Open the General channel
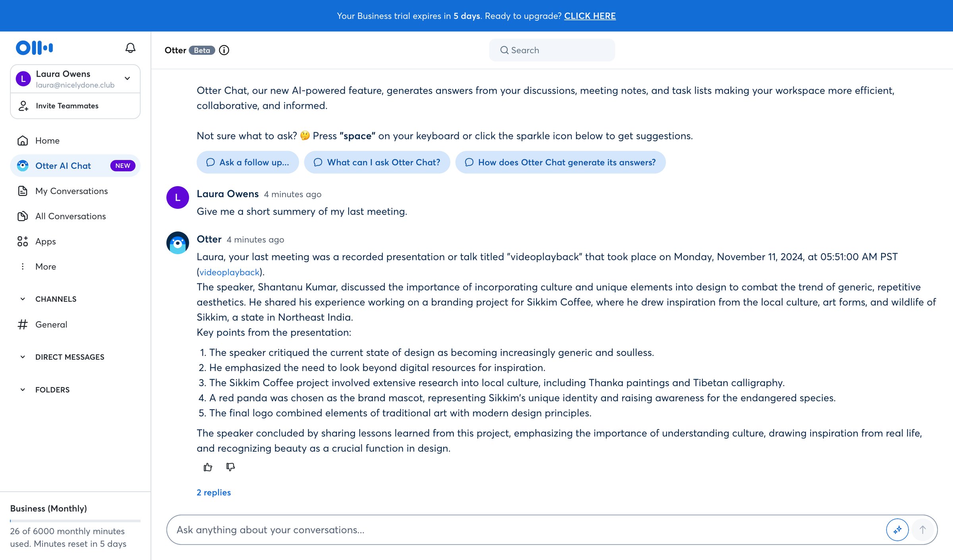The image size is (953, 560). pyautogui.click(x=75, y=324)
